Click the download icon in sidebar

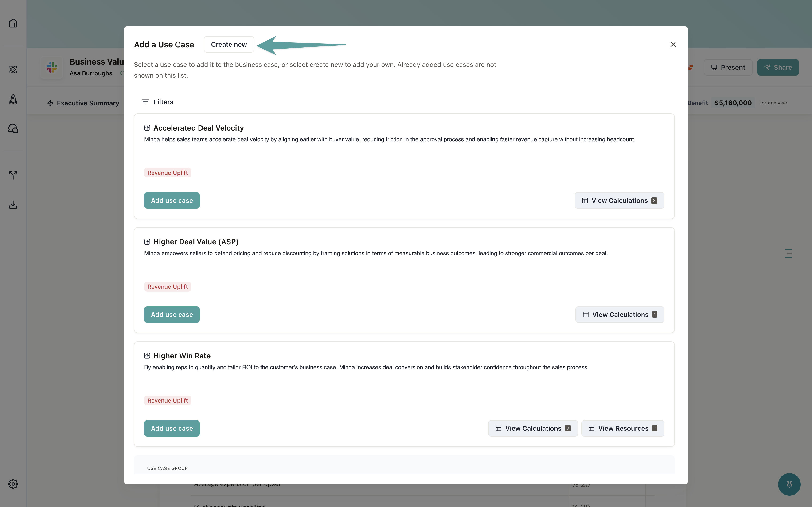(x=13, y=204)
